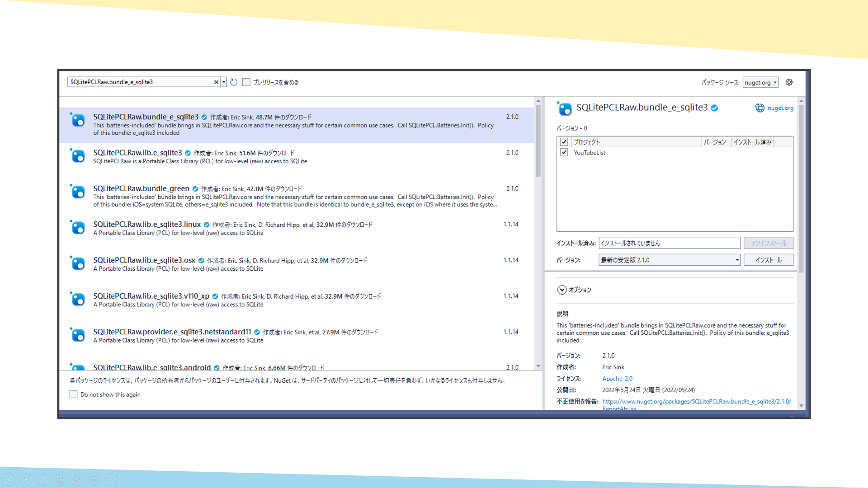Viewport: 868px width, 488px height.
Task: Click the Eric Sink author value in details
Action: [x=613, y=367]
